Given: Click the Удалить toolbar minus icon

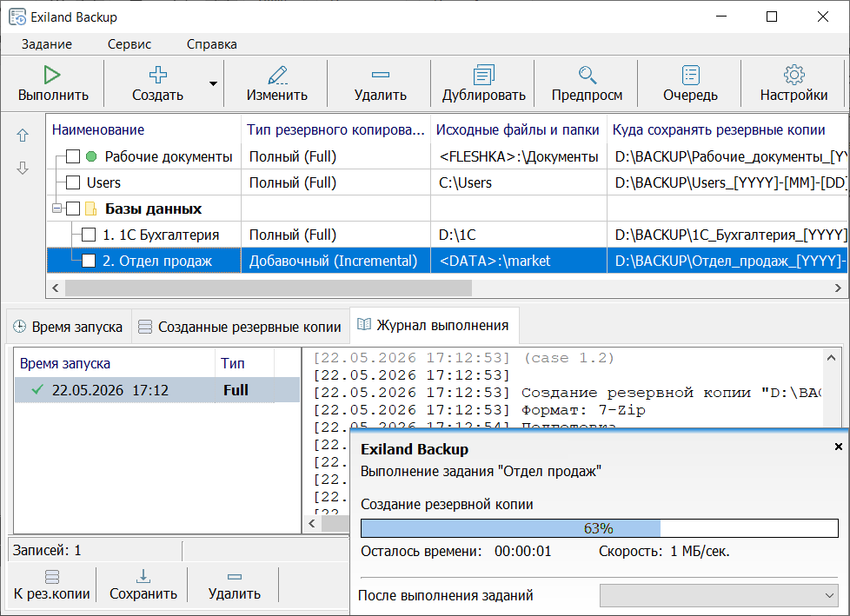Looking at the screenshot, I should tap(381, 75).
